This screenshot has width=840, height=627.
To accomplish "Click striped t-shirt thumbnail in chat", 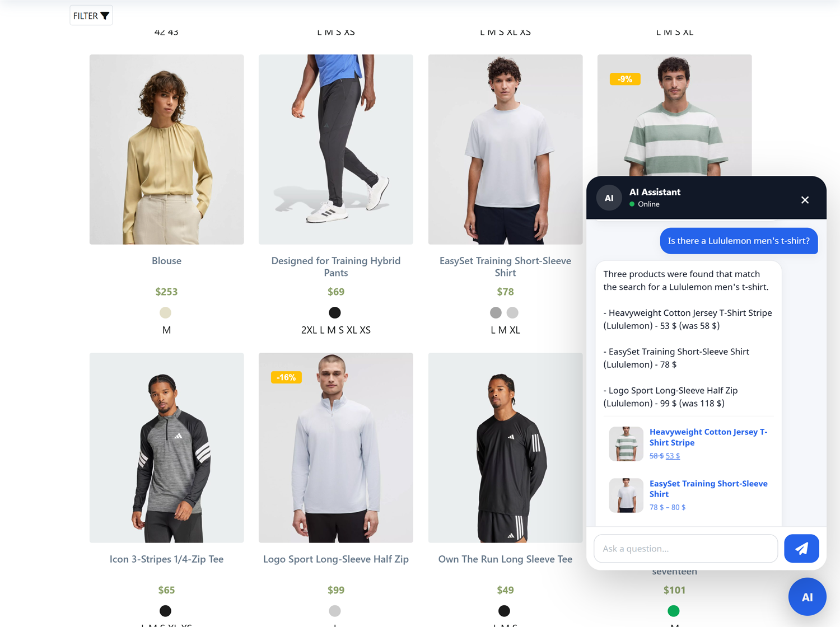I will point(626,444).
